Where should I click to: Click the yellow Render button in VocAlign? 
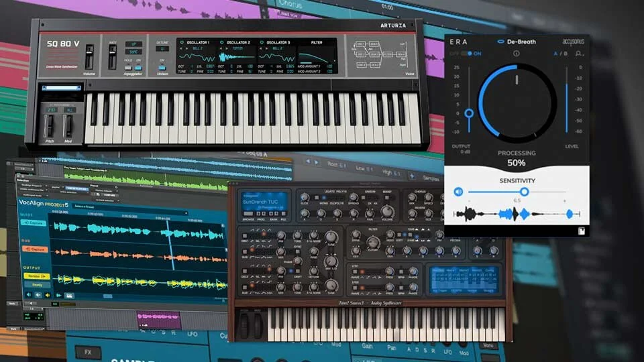click(x=36, y=276)
